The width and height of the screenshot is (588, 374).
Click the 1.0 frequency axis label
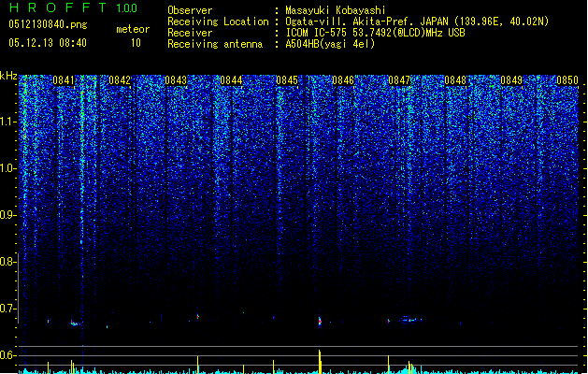[x=7, y=168]
